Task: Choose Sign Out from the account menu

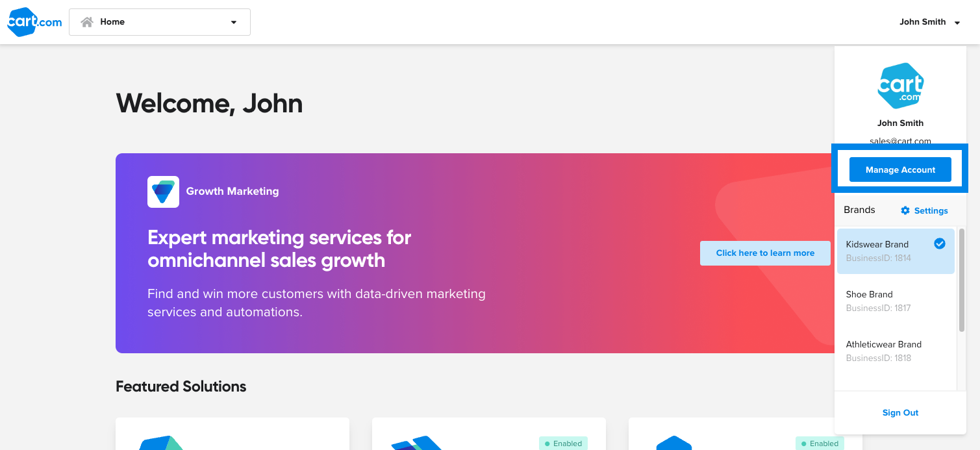Action: (900, 412)
